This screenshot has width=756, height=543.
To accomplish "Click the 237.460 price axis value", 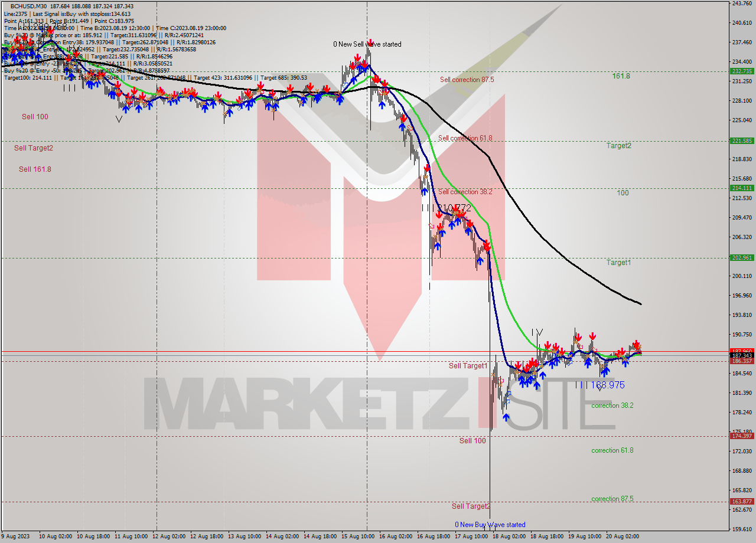I will pyautogui.click(x=742, y=42).
